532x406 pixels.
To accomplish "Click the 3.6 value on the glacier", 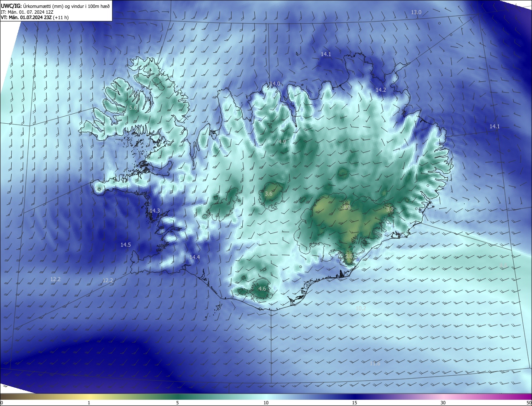I will (268, 194).
